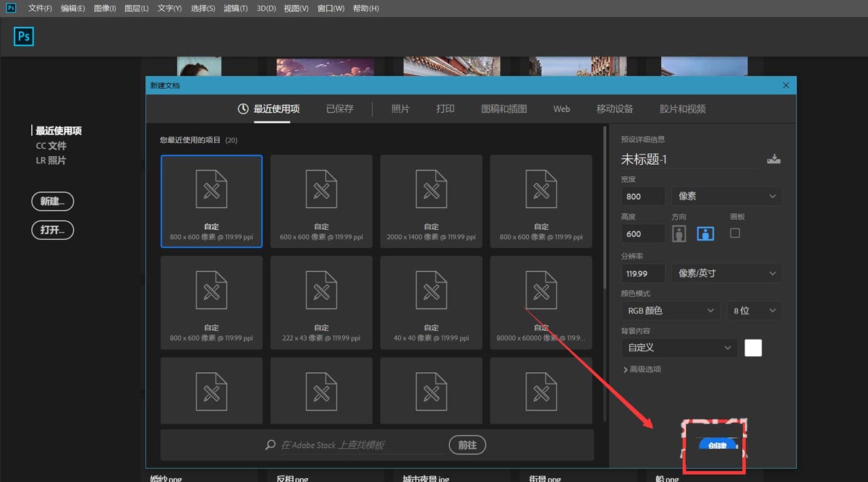This screenshot has width=868, height=482.
Task: Switch to the 照片 tab
Action: point(401,109)
